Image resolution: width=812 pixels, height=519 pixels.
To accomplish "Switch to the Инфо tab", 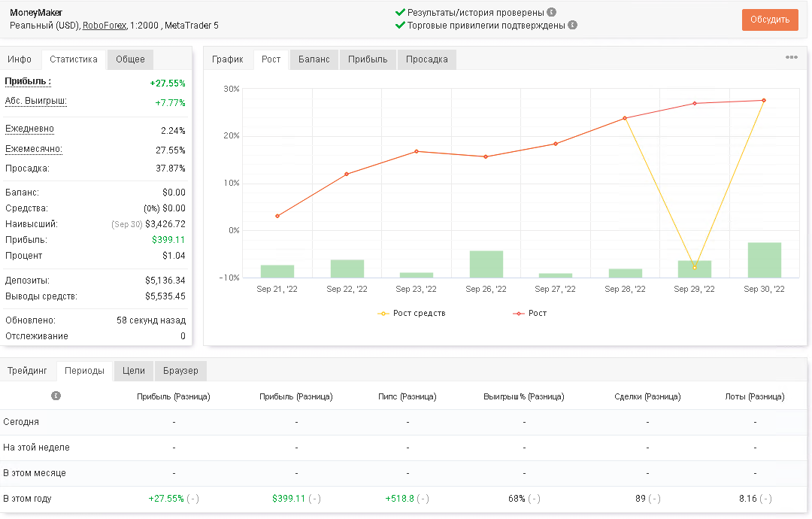I will (20, 59).
